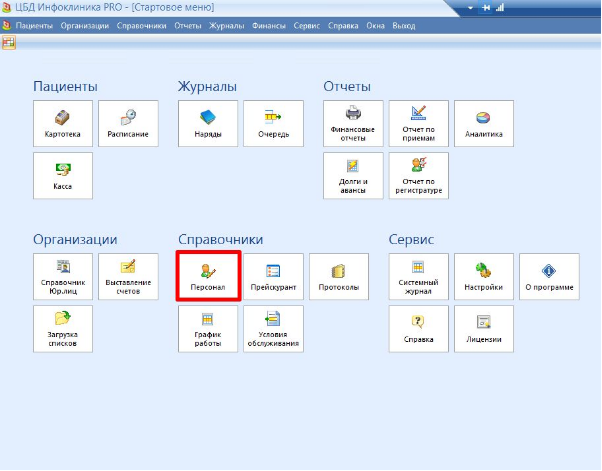Expand the title bar dropdown arrow
This screenshot has width=602, height=471.
coord(471,8)
